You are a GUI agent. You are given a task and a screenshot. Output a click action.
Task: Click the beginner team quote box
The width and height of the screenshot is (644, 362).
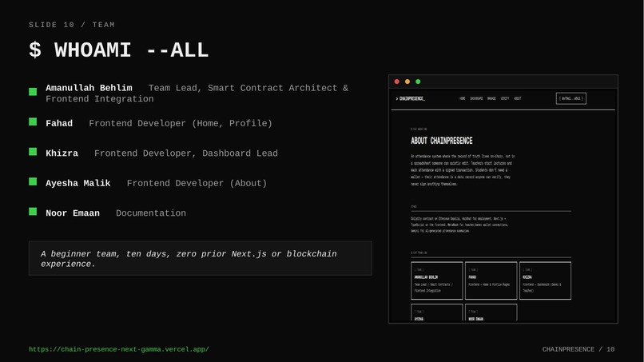(x=201, y=258)
